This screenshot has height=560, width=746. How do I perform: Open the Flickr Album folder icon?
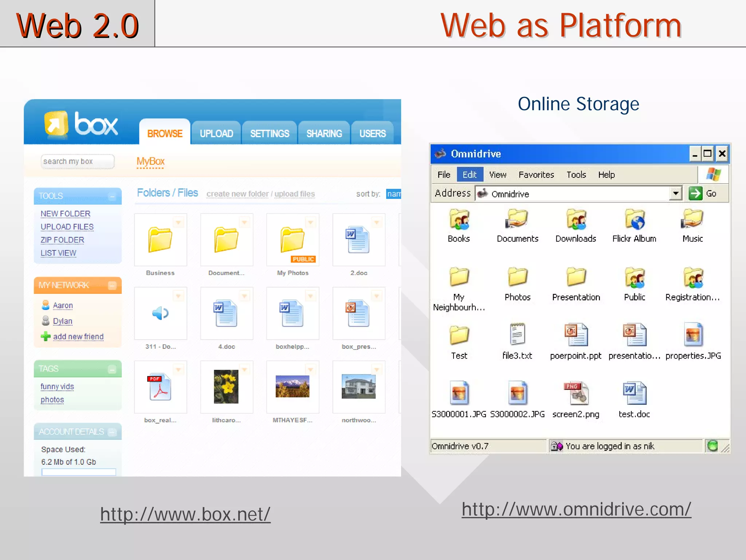click(x=634, y=220)
